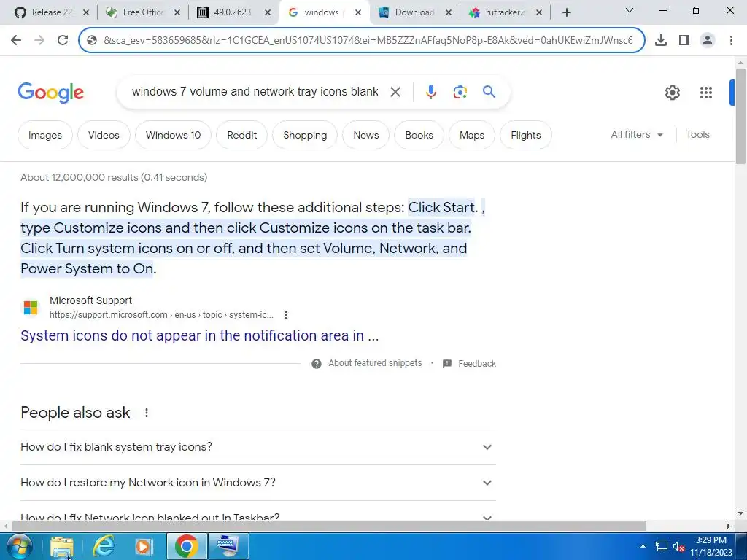Filter results by Maps

coord(472,135)
